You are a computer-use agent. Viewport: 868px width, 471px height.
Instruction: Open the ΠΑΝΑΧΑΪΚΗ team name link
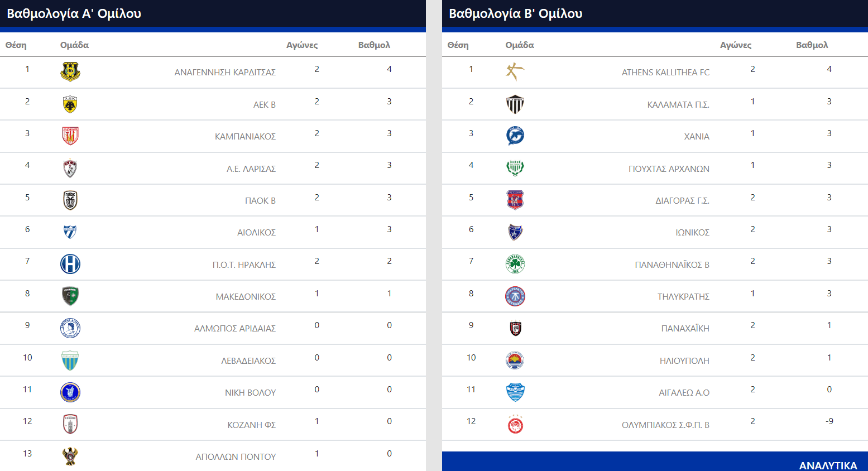click(x=685, y=329)
